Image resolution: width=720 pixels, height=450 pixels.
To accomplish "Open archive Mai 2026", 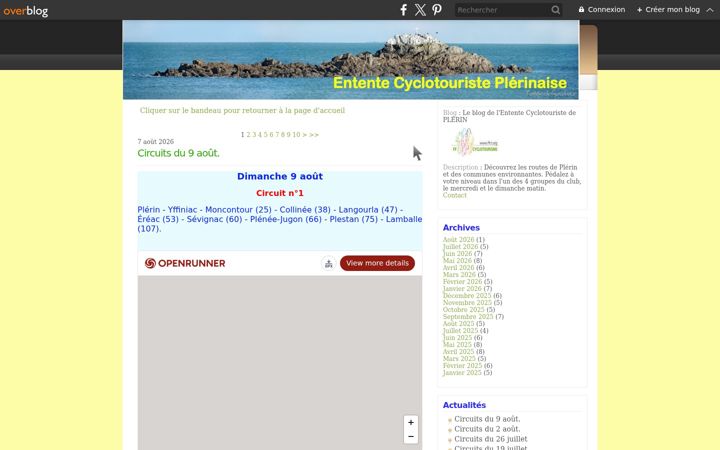I will point(457,260).
